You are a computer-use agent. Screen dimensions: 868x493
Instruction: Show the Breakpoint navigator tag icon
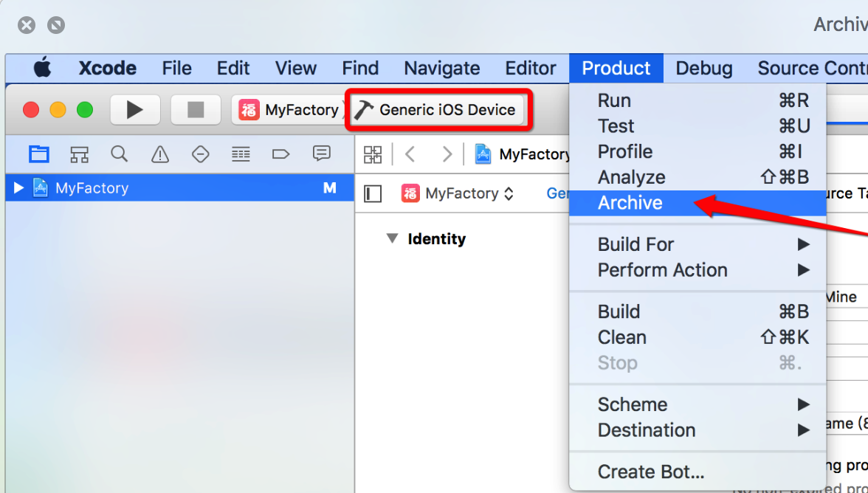pos(280,154)
